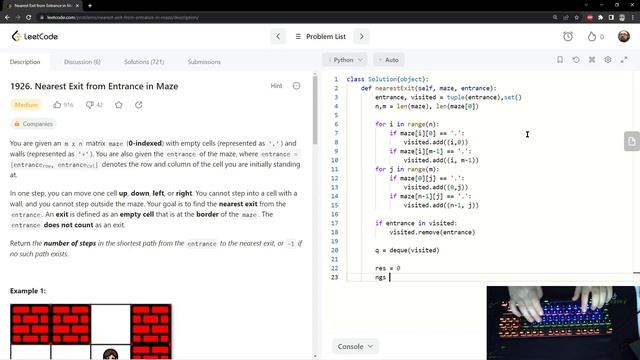This screenshot has width=640, height=360.
Task: Go to next problem arrow
Action: pos(361,36)
